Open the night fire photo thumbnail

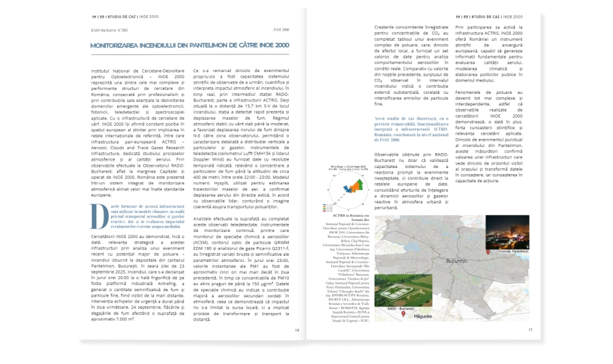506,233
